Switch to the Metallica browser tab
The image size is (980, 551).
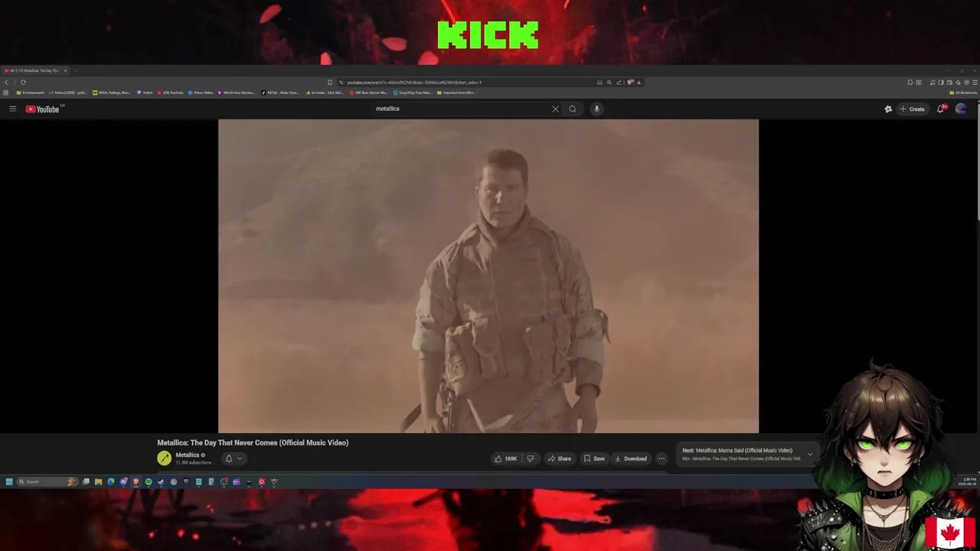tap(34, 70)
